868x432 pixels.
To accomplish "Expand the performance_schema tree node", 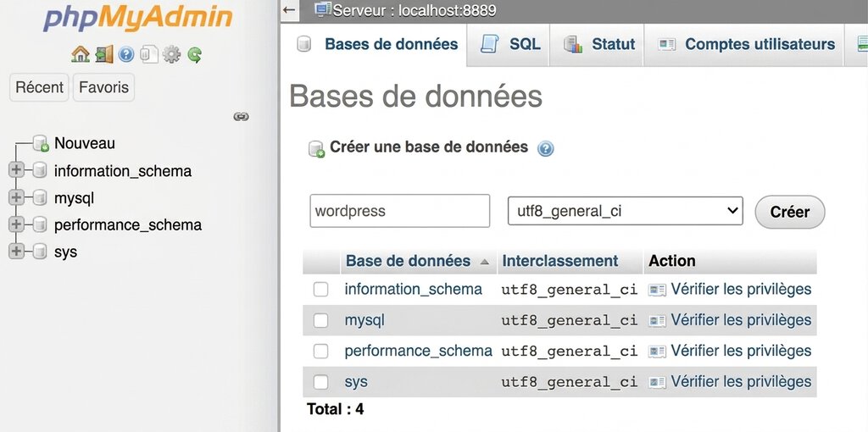I will point(16,224).
